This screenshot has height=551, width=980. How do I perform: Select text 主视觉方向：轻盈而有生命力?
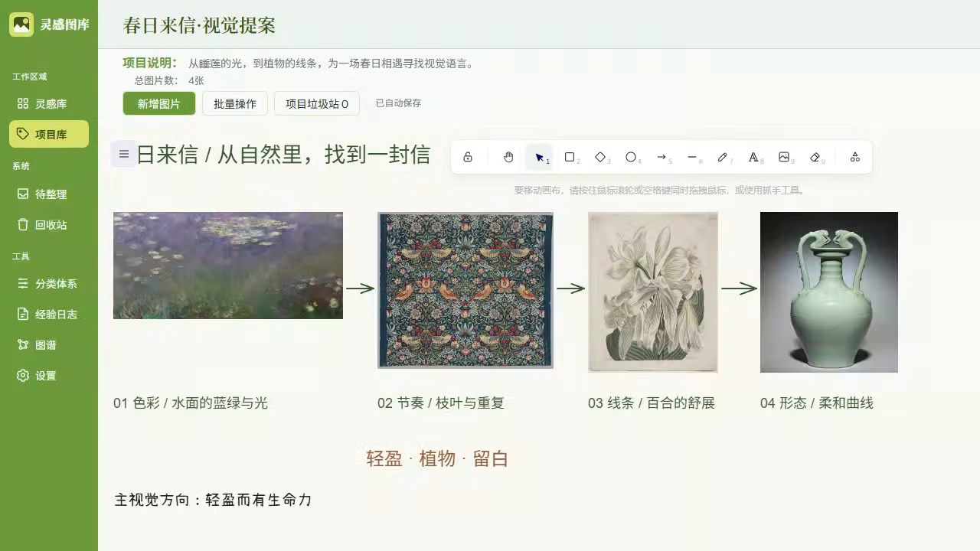pos(214,500)
